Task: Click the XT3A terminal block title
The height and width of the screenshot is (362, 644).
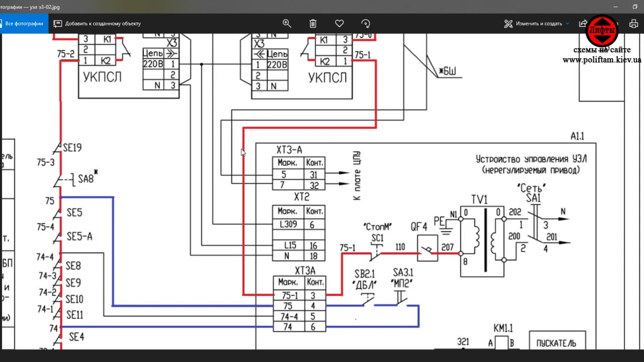Action: [305, 271]
